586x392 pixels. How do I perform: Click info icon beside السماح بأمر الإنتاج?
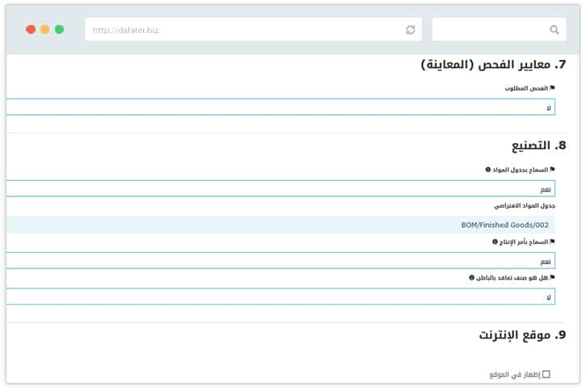495,242
